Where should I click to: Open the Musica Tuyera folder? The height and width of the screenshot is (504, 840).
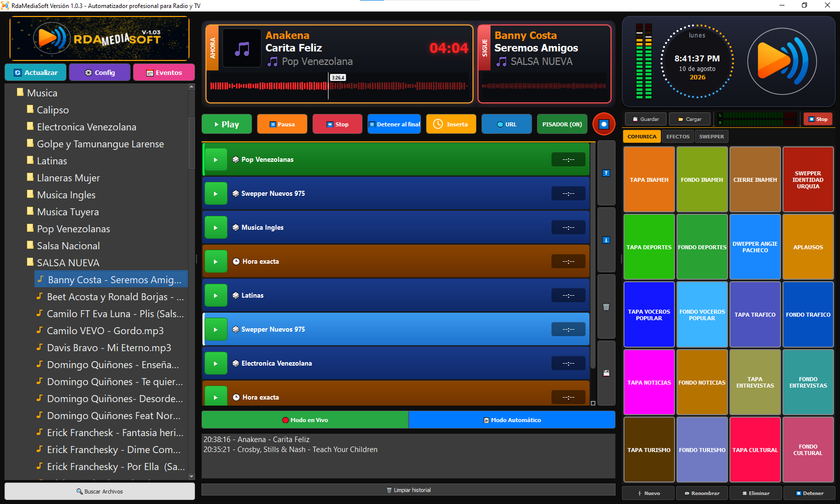click(67, 212)
